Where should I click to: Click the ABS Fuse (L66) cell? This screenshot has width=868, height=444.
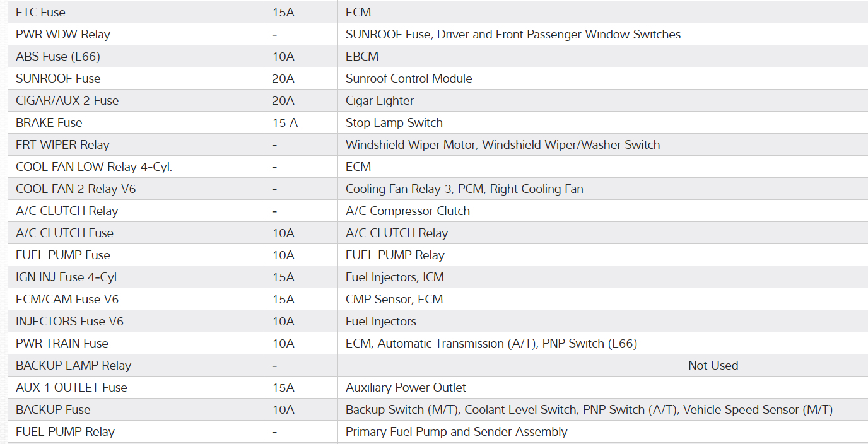tap(58, 56)
